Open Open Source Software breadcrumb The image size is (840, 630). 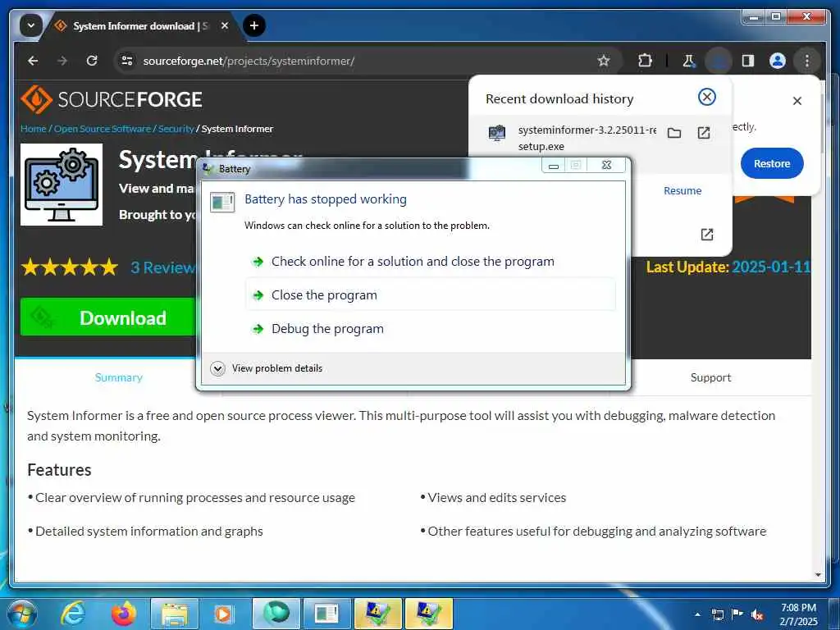103,129
